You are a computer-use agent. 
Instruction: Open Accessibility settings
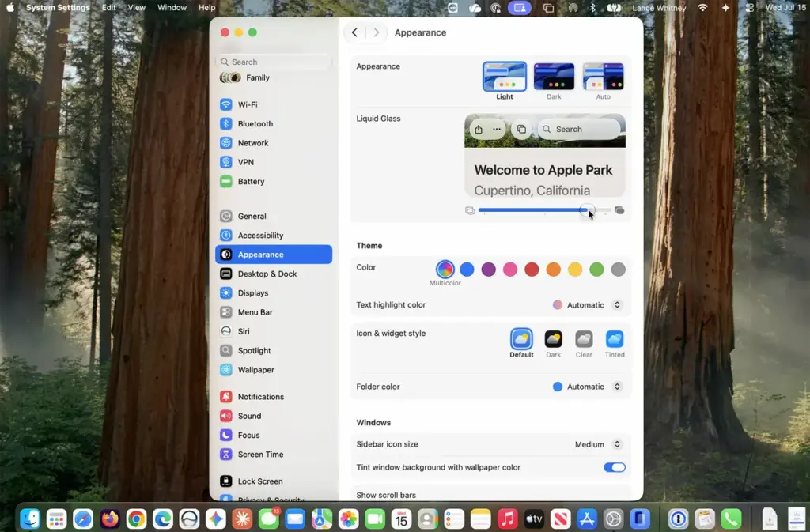(274, 236)
